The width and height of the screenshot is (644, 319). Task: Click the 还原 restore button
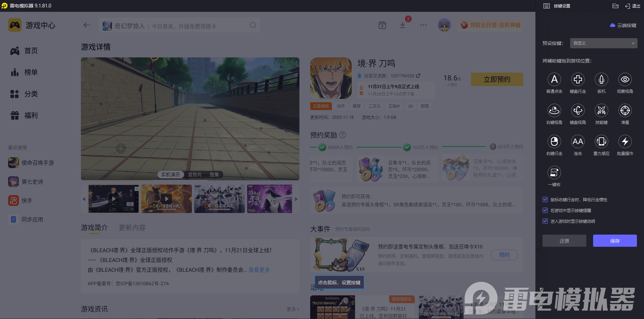coord(564,241)
